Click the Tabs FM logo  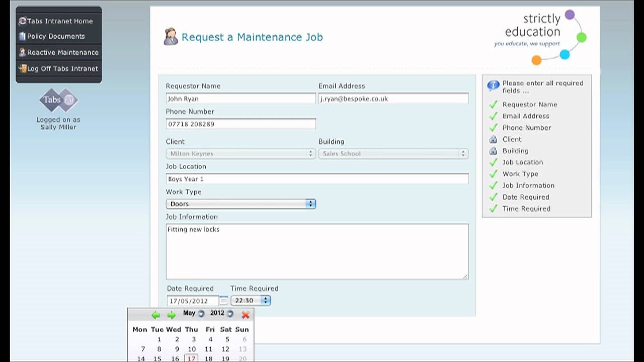[x=59, y=100]
